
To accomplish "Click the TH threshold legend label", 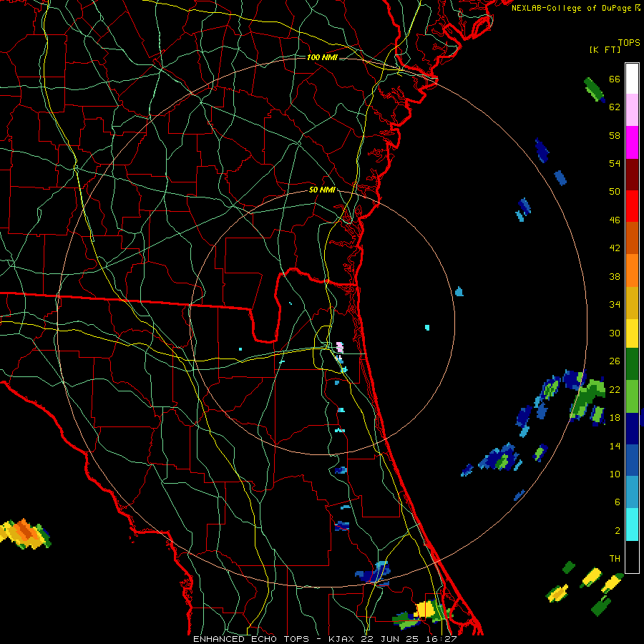I will click(615, 559).
